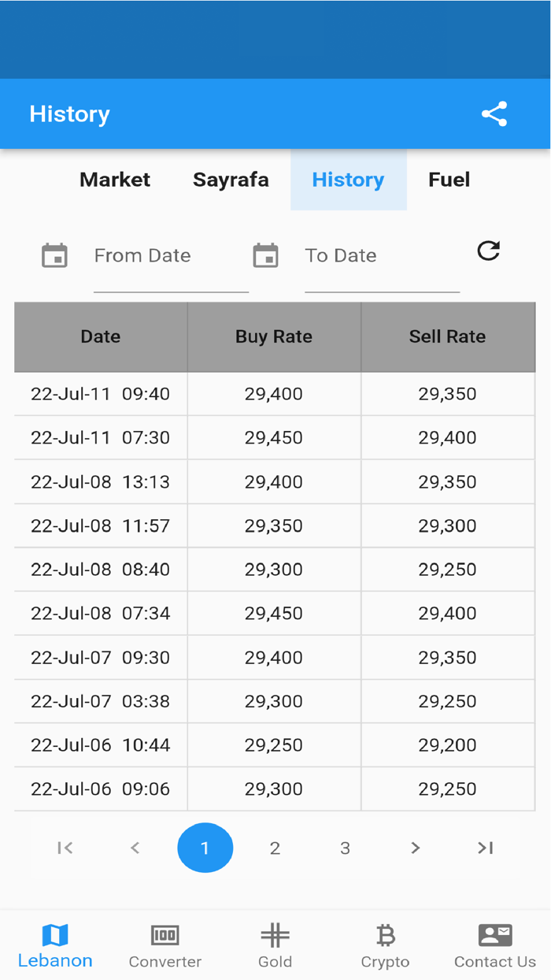Tap the Crypto Bitcoin icon

tap(385, 934)
